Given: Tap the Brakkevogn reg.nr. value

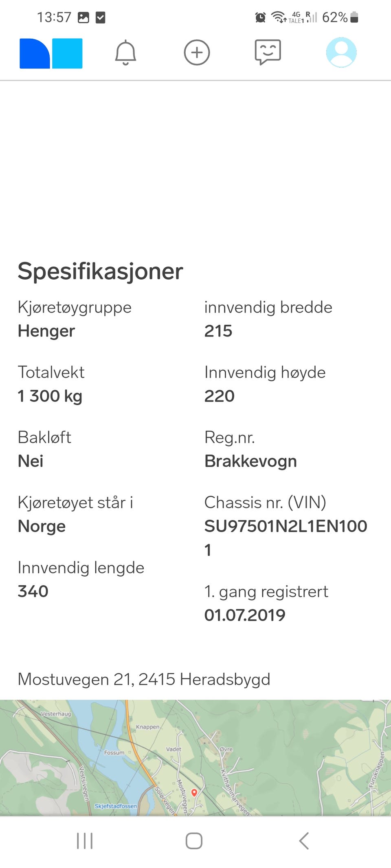Looking at the screenshot, I should [x=250, y=461].
